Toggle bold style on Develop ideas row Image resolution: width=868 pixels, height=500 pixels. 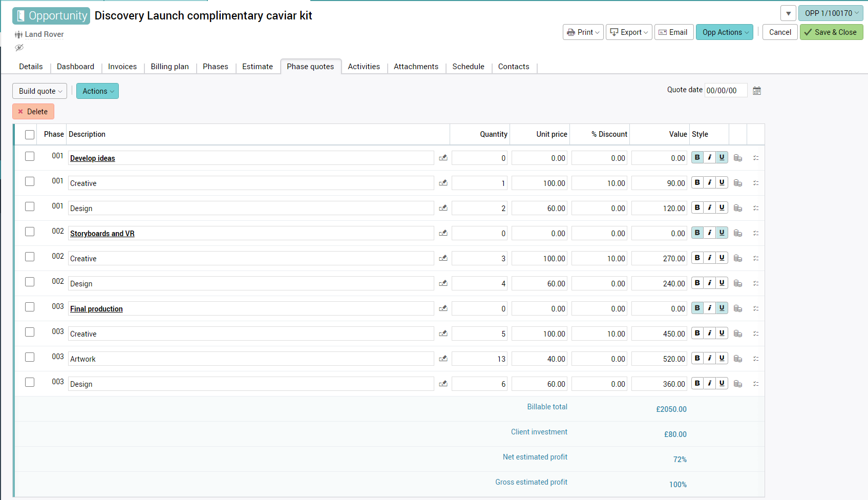[x=697, y=158]
